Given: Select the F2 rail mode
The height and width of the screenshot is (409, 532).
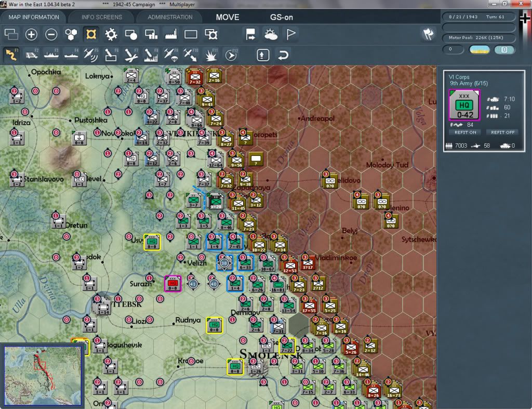Looking at the screenshot, I should click(x=32, y=55).
